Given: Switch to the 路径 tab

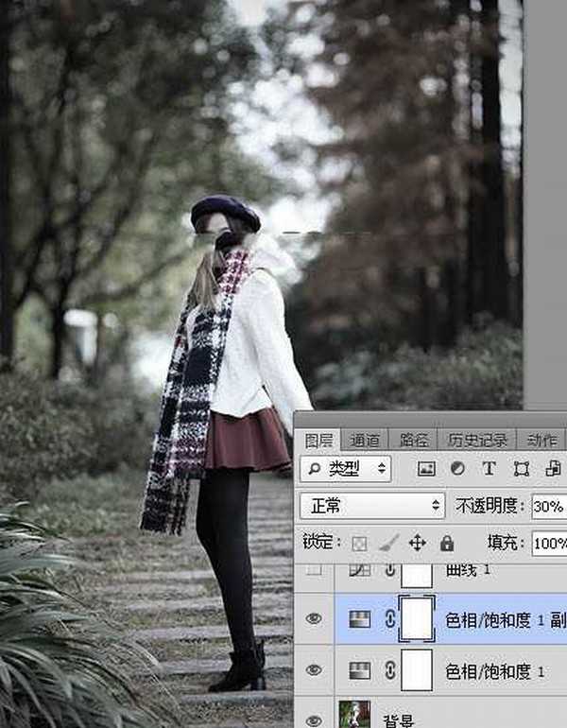Looking at the screenshot, I should pos(414,440).
